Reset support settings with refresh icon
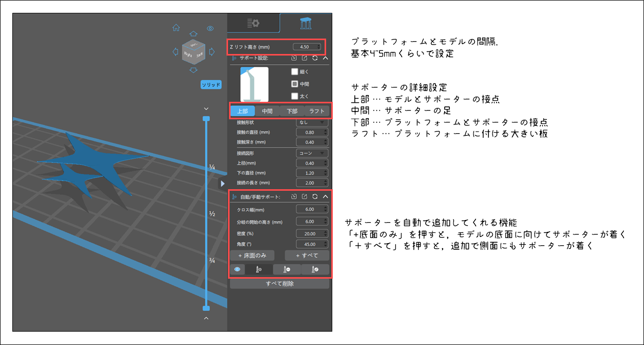 [x=315, y=58]
